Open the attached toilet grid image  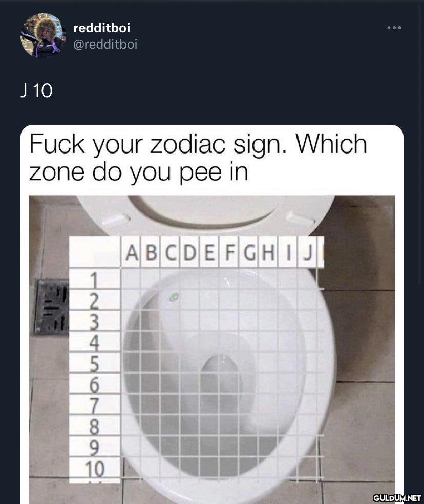(211, 349)
